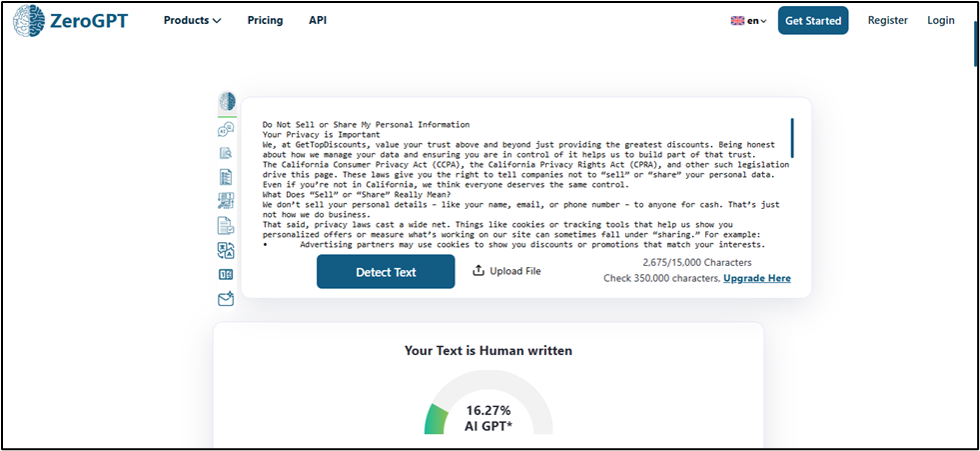Open the plagiarism checker magnifier document icon

point(226,153)
